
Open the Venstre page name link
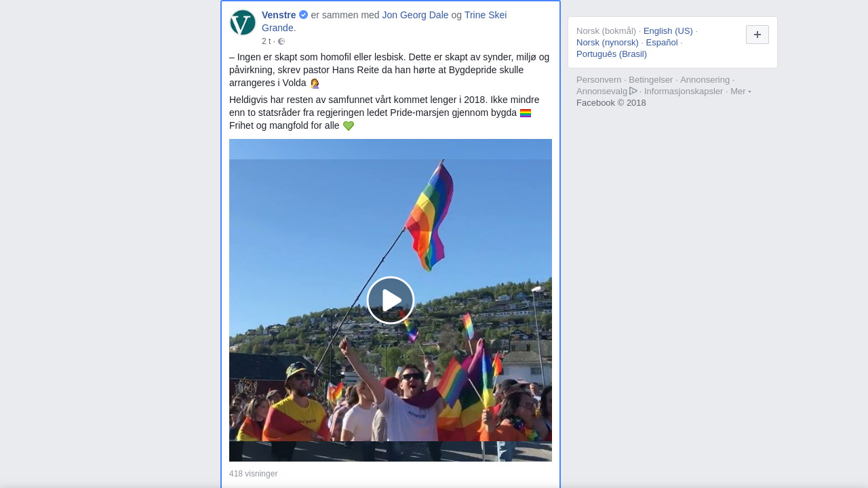click(279, 15)
